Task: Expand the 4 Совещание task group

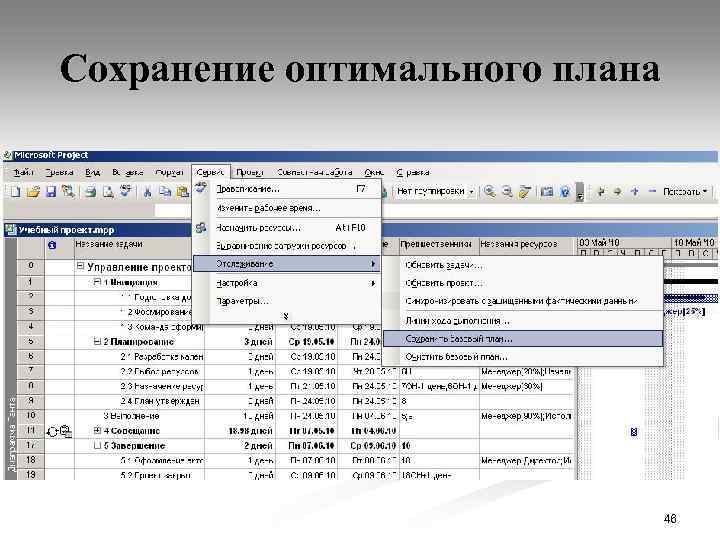Action: tap(97, 431)
